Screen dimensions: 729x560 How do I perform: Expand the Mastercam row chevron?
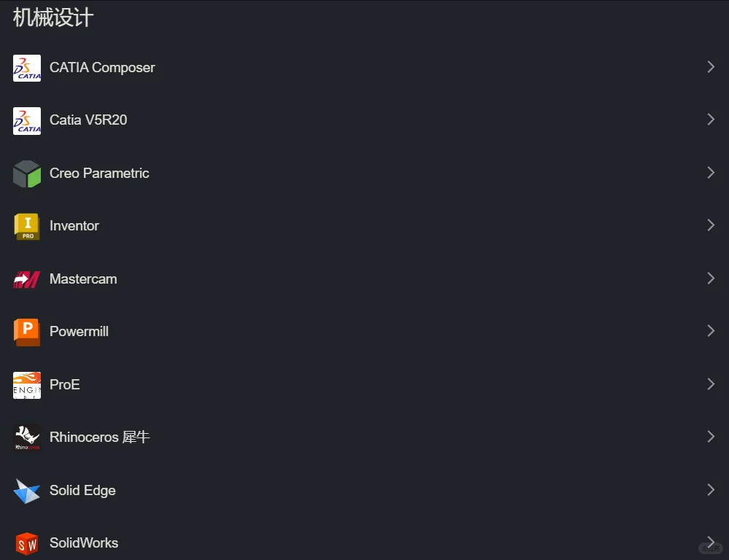point(711,279)
